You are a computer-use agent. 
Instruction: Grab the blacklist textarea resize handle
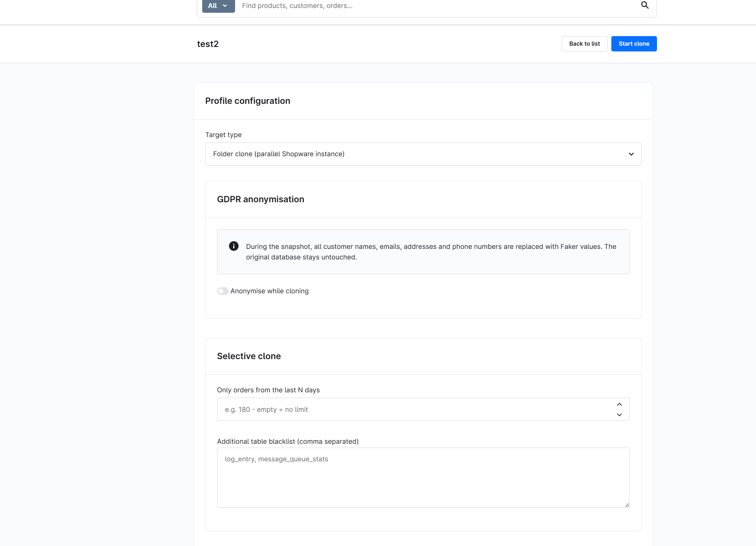[x=627, y=505]
